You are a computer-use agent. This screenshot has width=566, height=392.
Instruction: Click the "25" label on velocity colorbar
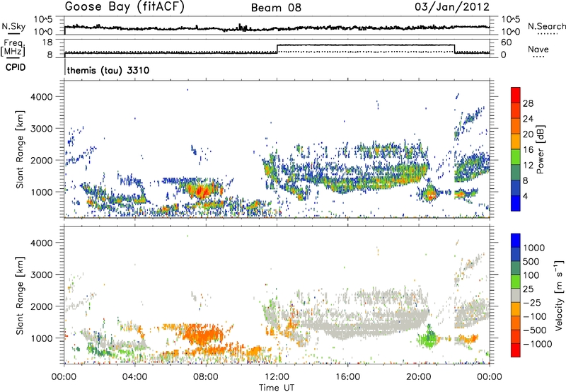(528, 289)
